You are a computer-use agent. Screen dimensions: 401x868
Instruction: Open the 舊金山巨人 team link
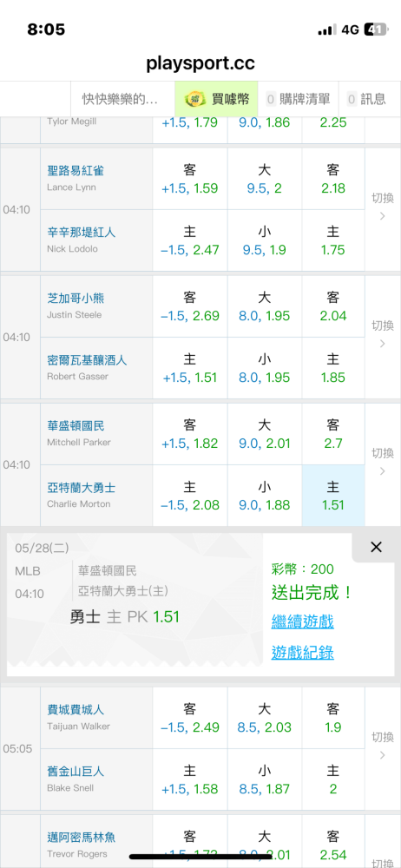pyautogui.click(x=76, y=772)
